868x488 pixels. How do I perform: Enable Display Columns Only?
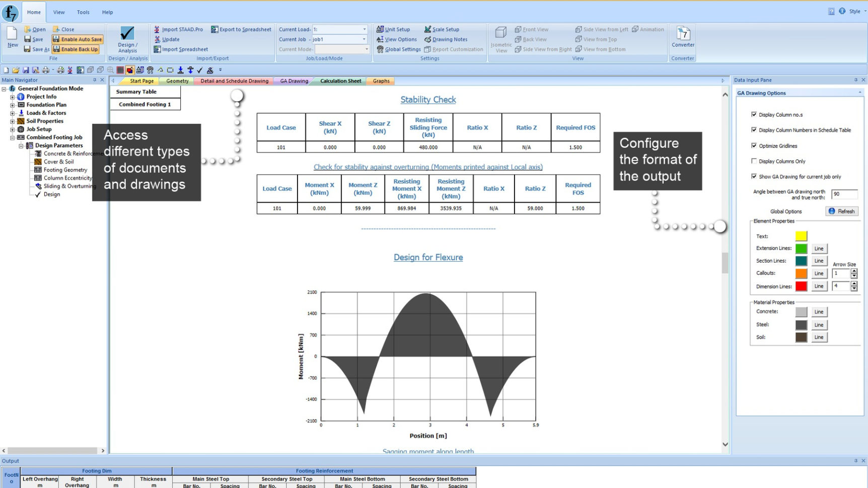[x=754, y=161]
